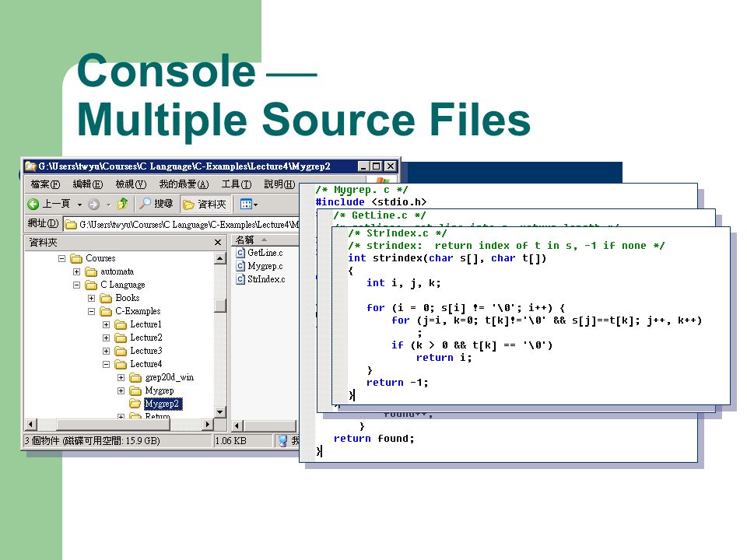Image resolution: width=747 pixels, height=560 pixels.
Task: Click '/* GetLine.c */' comment in middle window
Action: 379,215
